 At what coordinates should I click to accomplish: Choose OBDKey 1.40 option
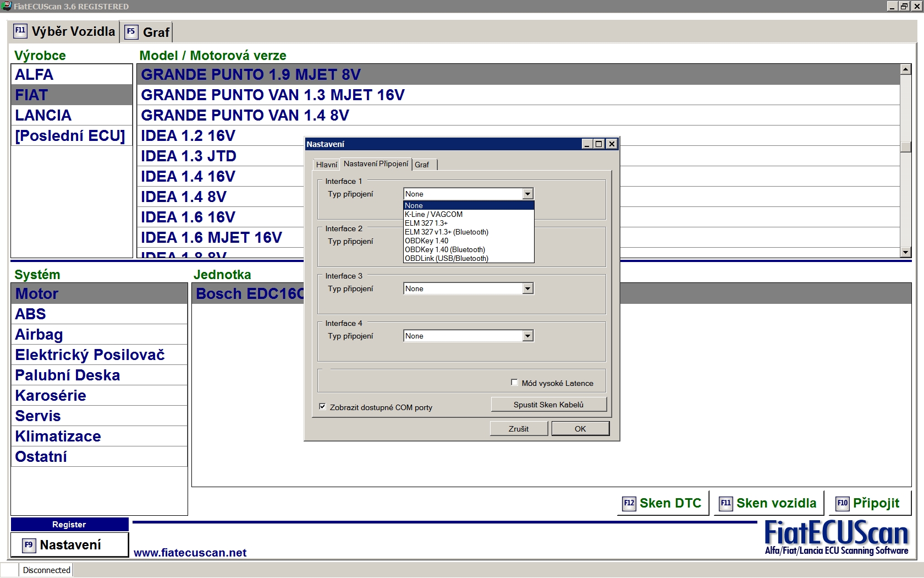point(469,241)
